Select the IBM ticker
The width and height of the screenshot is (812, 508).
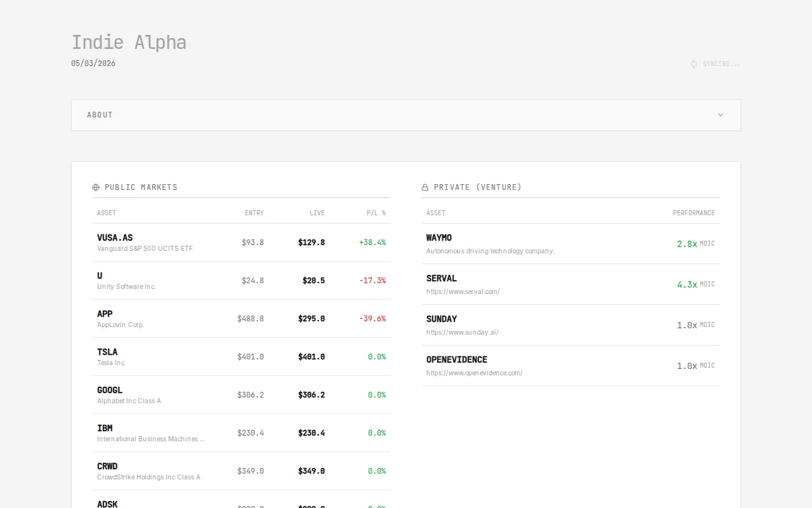click(105, 428)
